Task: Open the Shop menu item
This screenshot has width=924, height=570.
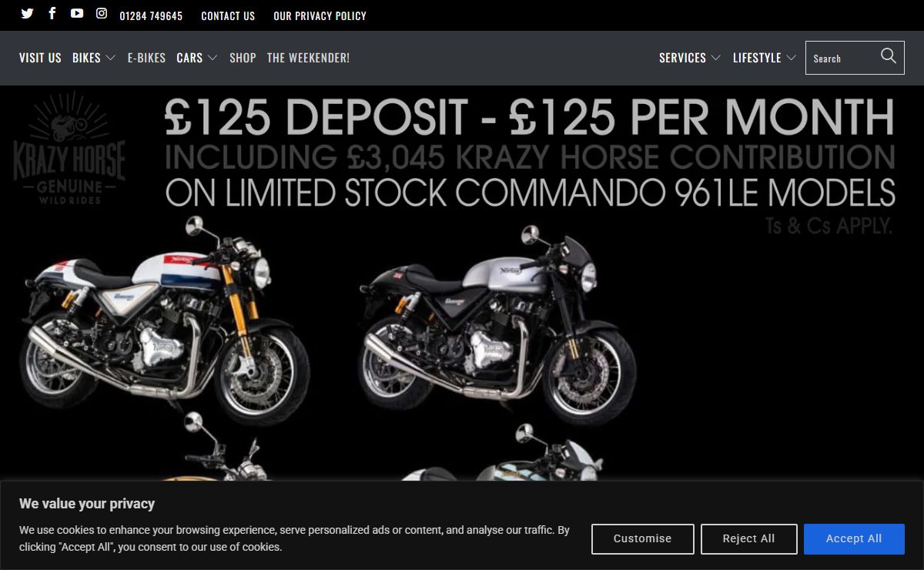Action: click(243, 58)
